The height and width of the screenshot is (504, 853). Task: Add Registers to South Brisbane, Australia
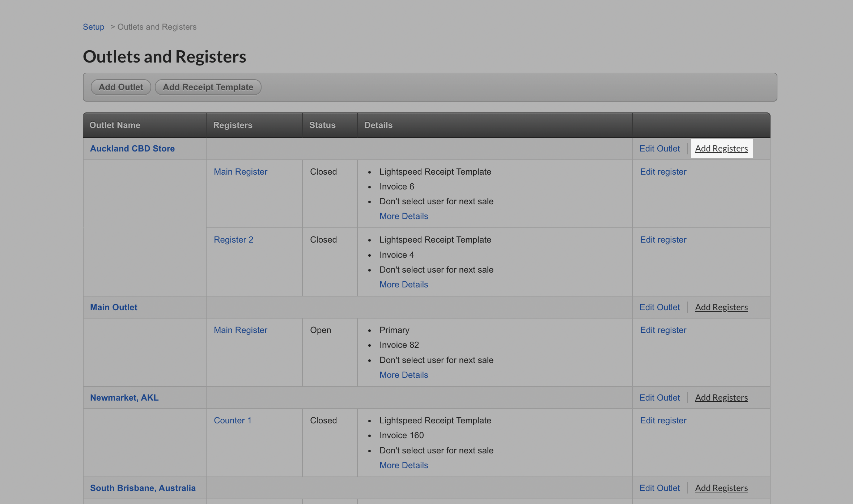point(721,488)
